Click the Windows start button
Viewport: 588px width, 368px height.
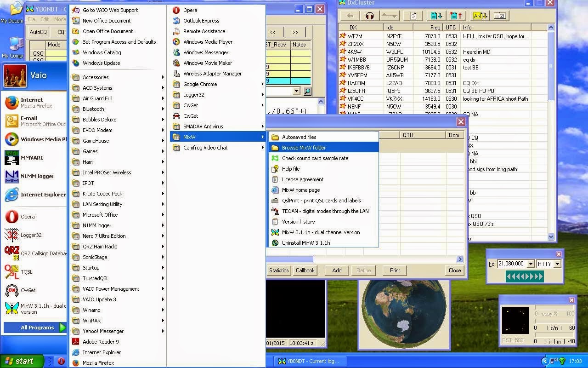point(22,361)
